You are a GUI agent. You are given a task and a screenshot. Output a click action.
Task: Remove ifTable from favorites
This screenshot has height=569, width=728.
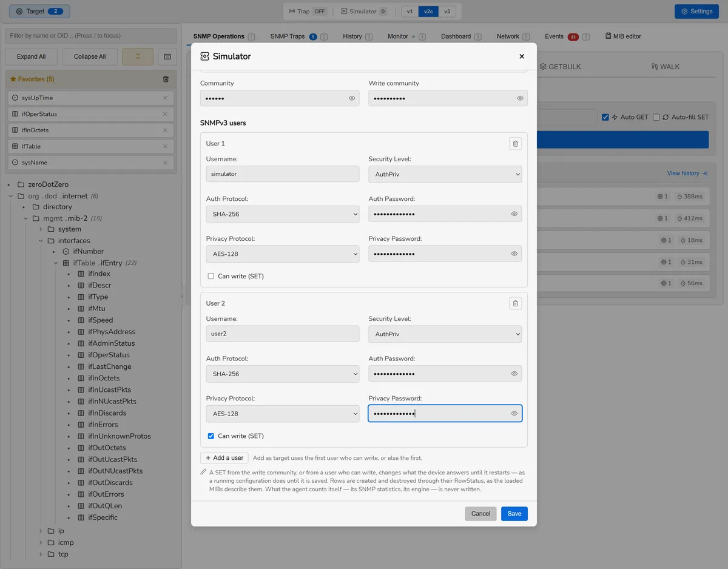[x=165, y=146]
